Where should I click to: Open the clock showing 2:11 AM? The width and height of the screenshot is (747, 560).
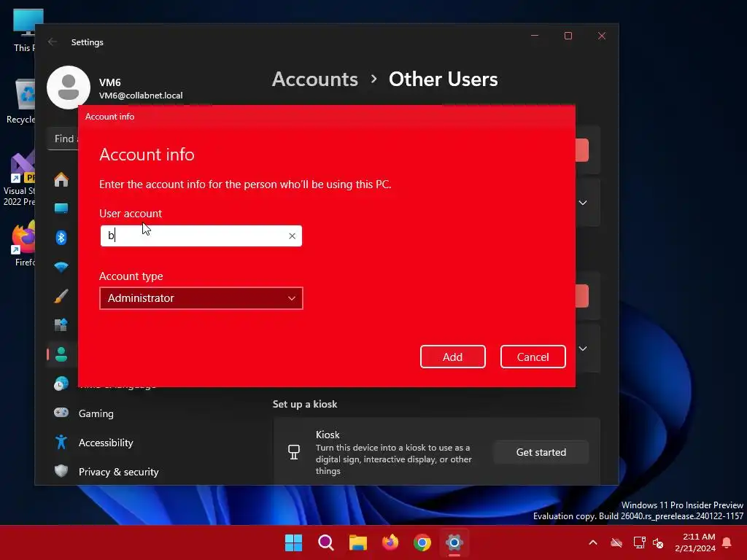click(695, 542)
